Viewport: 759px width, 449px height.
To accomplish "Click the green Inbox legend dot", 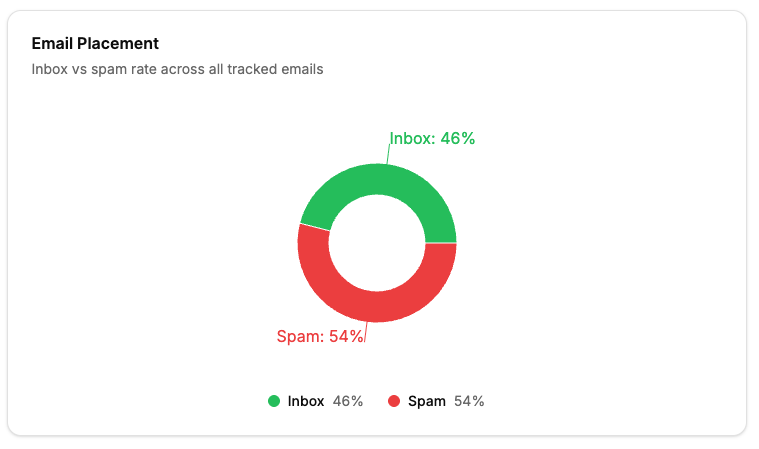I will click(274, 401).
